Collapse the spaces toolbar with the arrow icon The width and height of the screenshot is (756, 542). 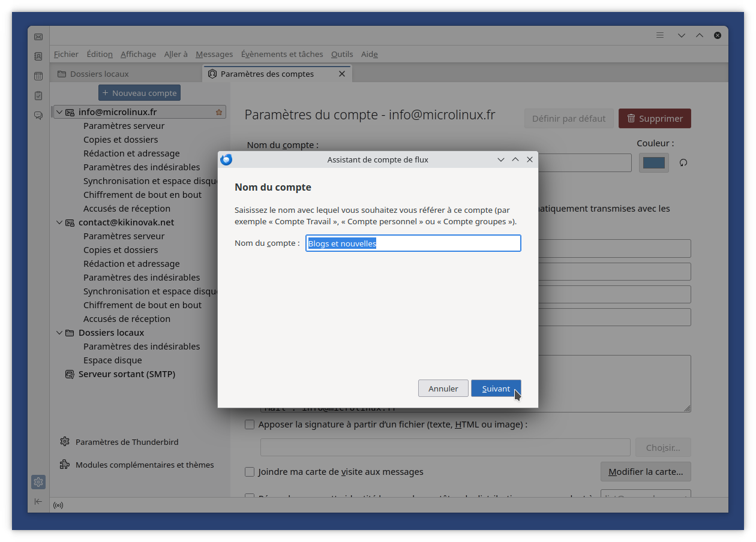click(x=38, y=501)
